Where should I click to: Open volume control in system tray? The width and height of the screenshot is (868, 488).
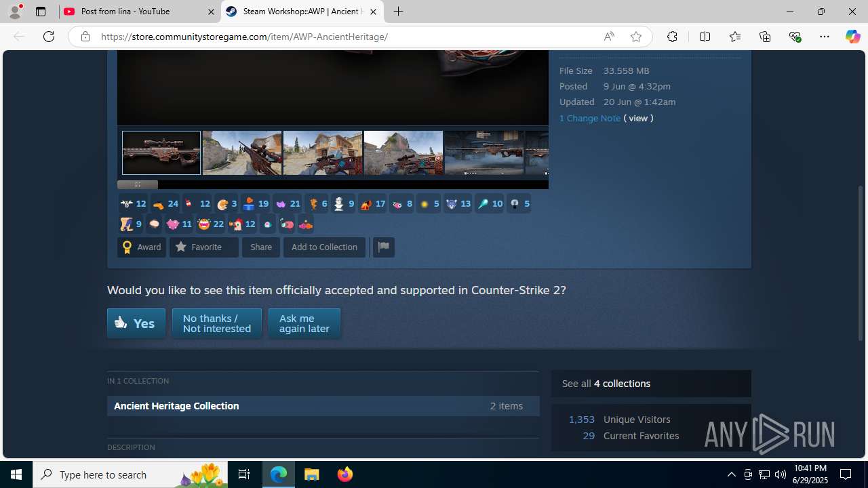(x=780, y=474)
